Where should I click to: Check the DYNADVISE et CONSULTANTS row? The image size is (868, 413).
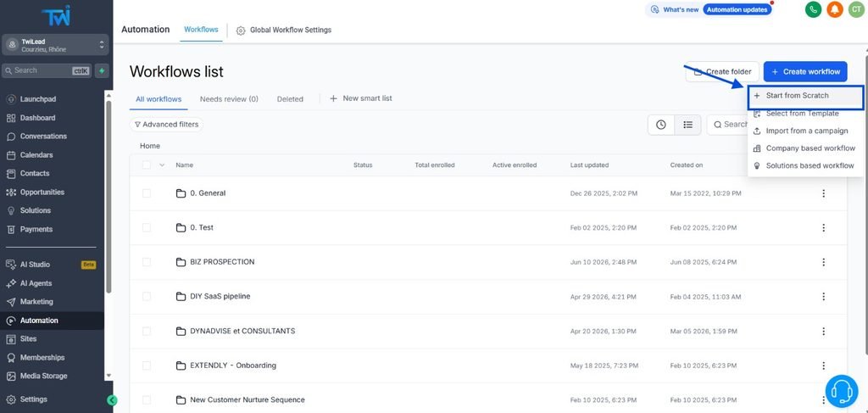(146, 331)
